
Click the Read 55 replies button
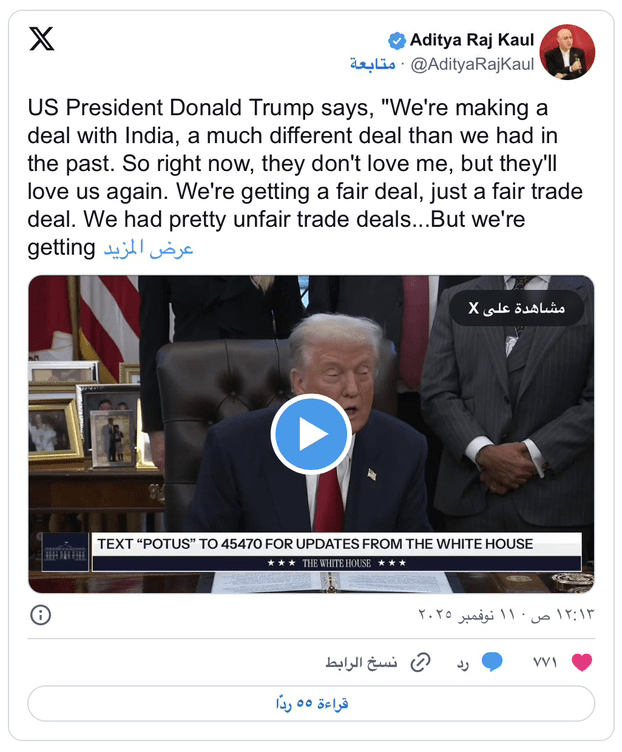tap(311, 704)
